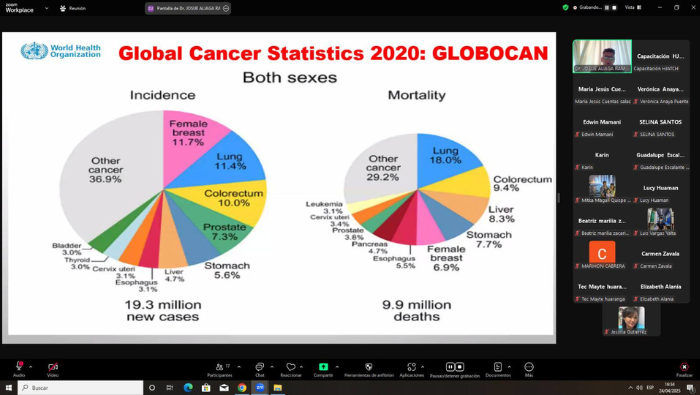Open the Vista view layout menu
Screen dimensions: 700x395
tap(633, 7)
